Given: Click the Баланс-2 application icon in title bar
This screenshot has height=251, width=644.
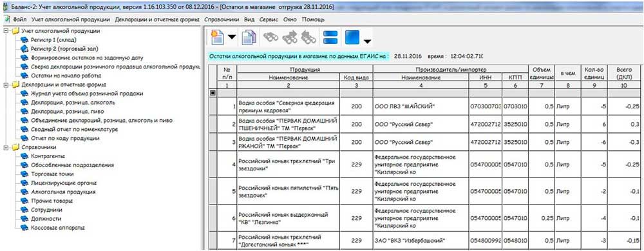Looking at the screenshot, I should coord(5,7).
